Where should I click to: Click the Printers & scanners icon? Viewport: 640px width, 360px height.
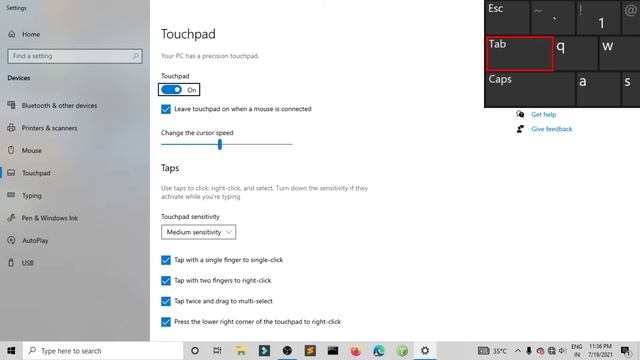[x=11, y=128]
